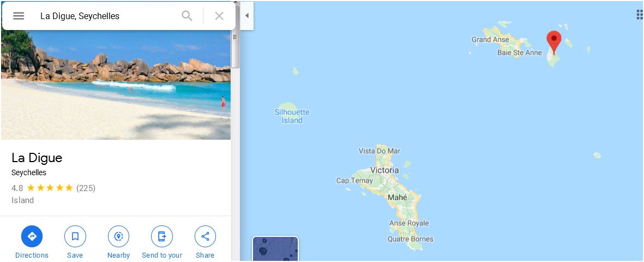Viewport: 644px width, 262px height.
Task: Collapse the side panel arrow
Action: [247, 16]
